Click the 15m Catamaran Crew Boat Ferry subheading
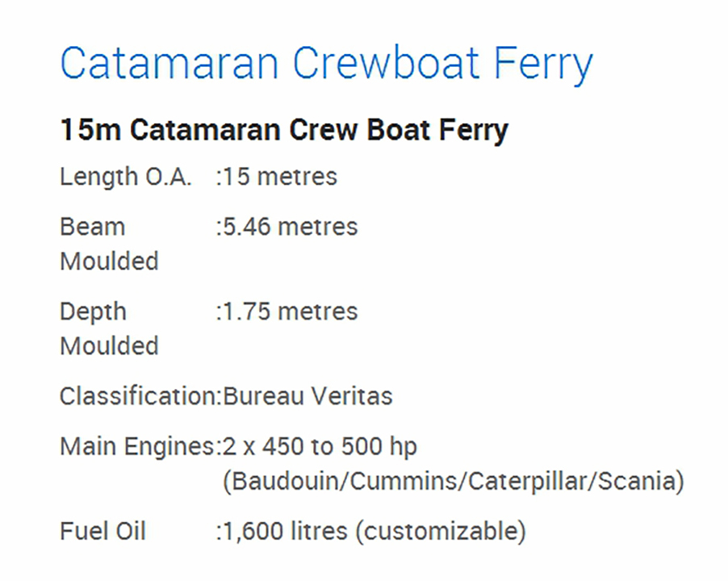The image size is (728, 581). click(x=284, y=130)
